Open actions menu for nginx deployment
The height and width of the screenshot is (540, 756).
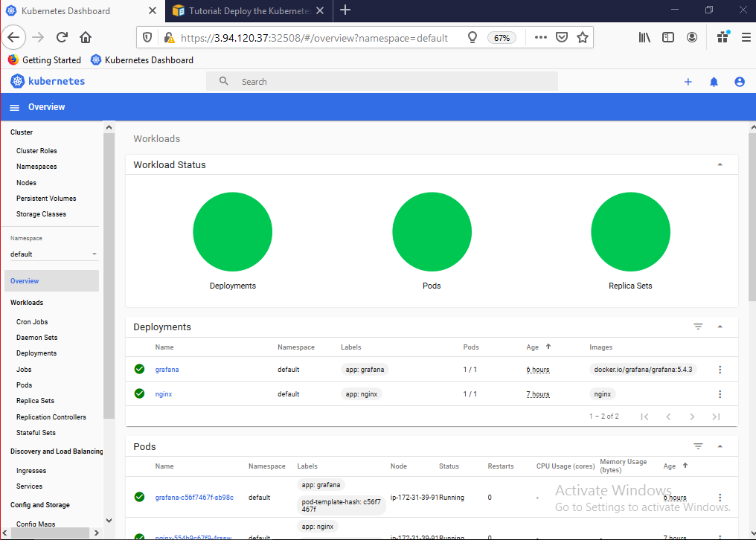pyautogui.click(x=720, y=394)
